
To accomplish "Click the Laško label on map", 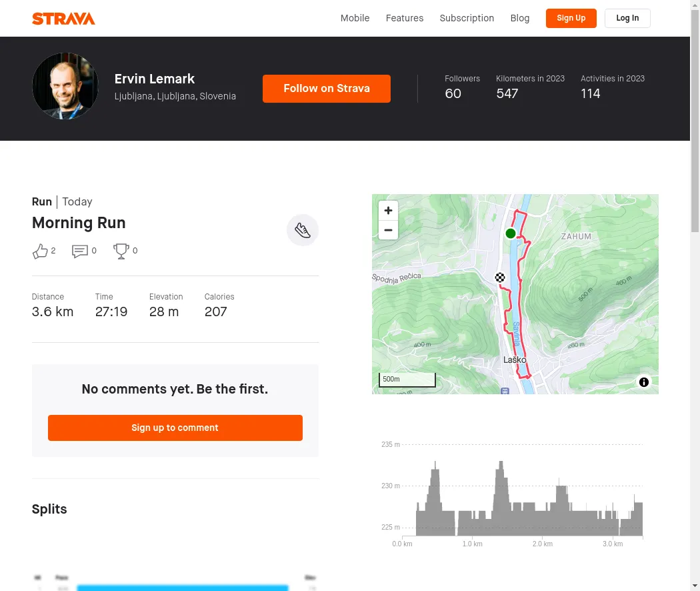I will pos(515,360).
